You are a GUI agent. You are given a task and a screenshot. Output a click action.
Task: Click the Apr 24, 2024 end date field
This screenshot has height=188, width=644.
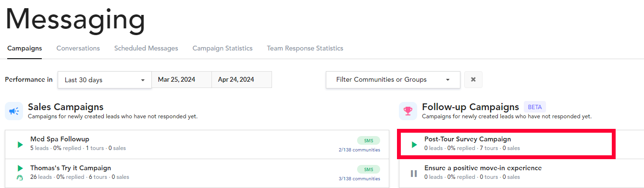coord(242,80)
